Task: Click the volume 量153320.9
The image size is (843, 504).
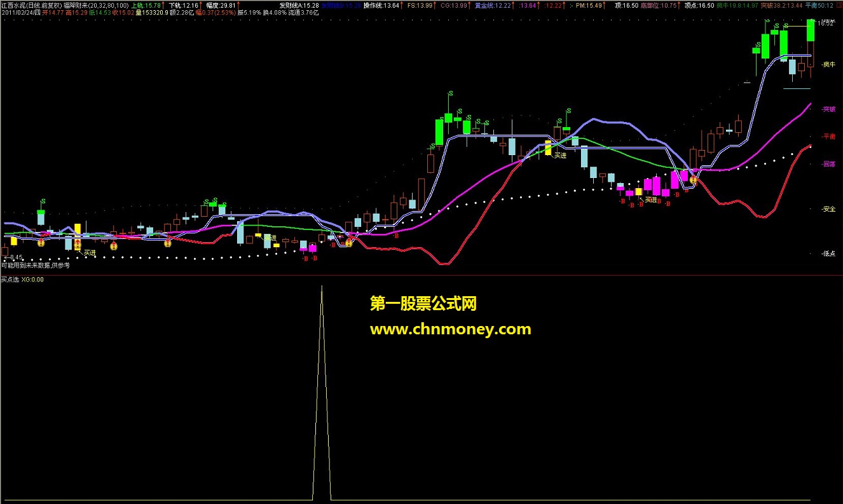Action: point(152,13)
